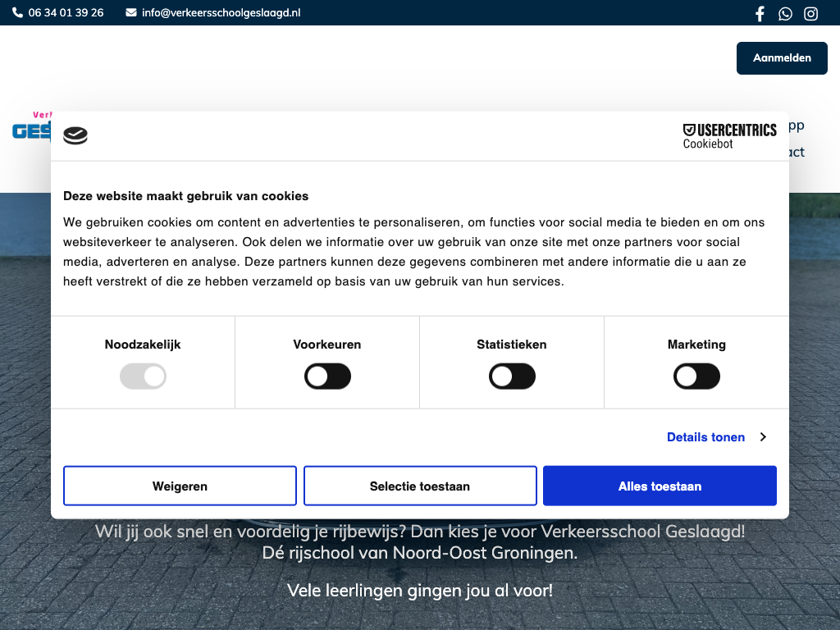Viewport: 840px width, 630px height.
Task: Click the Cookiebot oval logo icon
Action: tap(75, 135)
